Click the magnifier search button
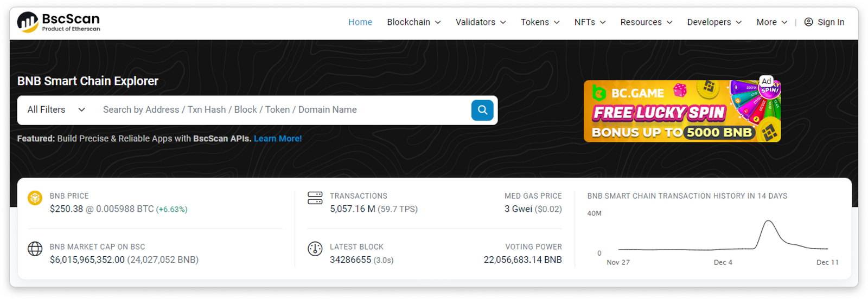868x299 pixels. [x=482, y=110]
